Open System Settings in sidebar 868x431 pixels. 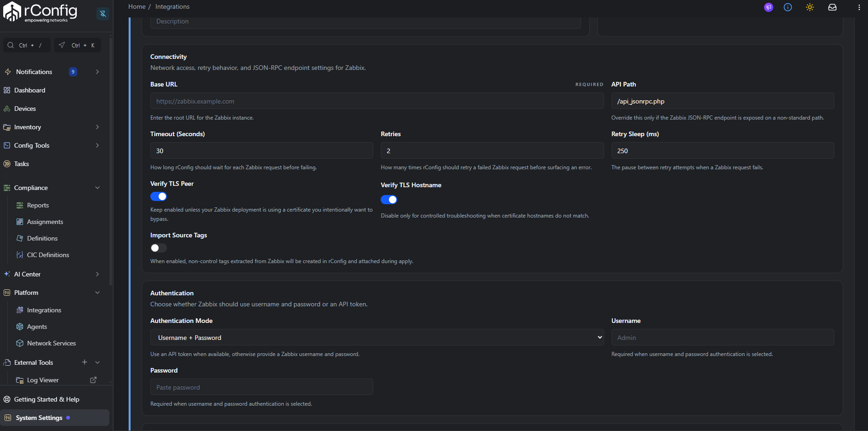(55, 418)
